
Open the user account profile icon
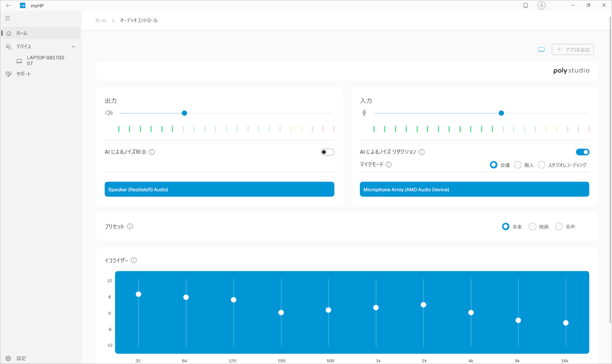(x=541, y=5)
